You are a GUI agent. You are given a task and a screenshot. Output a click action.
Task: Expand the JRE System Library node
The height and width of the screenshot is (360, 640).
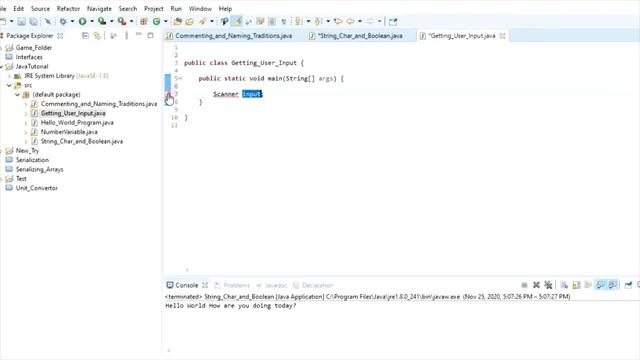(9, 76)
